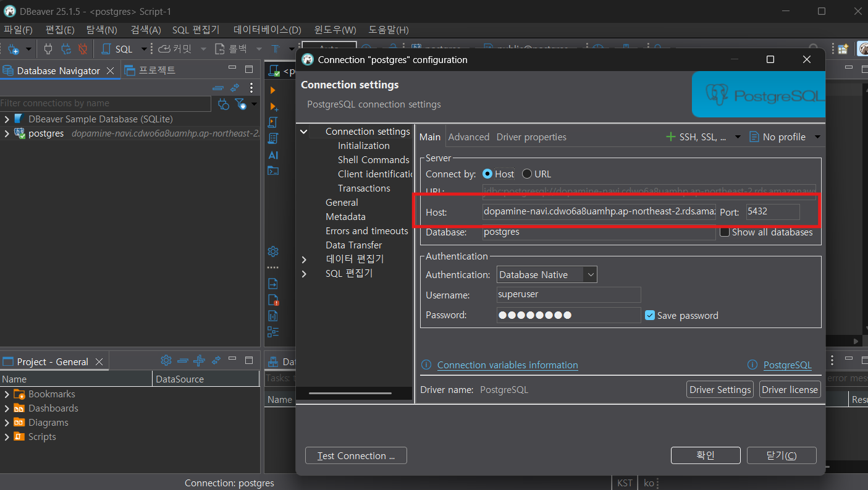The width and height of the screenshot is (868, 490).
Task: Select Errors and timeouts in settings tree
Action: coord(367,231)
